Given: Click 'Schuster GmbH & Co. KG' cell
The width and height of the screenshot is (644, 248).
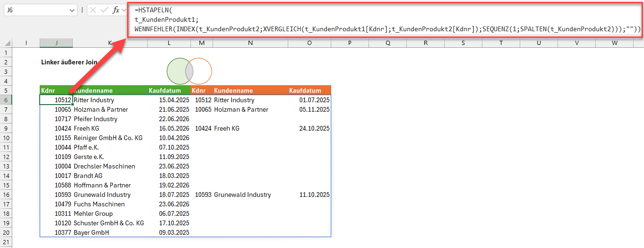Looking at the screenshot, I should point(110,223).
